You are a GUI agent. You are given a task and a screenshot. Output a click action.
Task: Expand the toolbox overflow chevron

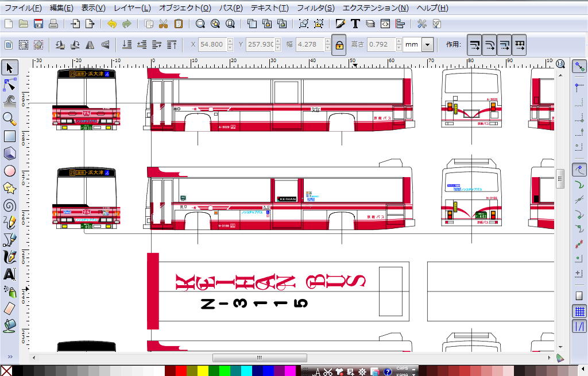click(9, 357)
